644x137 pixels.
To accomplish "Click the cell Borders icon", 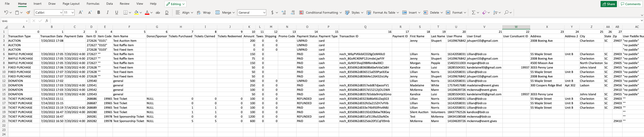I will [x=125, y=12].
